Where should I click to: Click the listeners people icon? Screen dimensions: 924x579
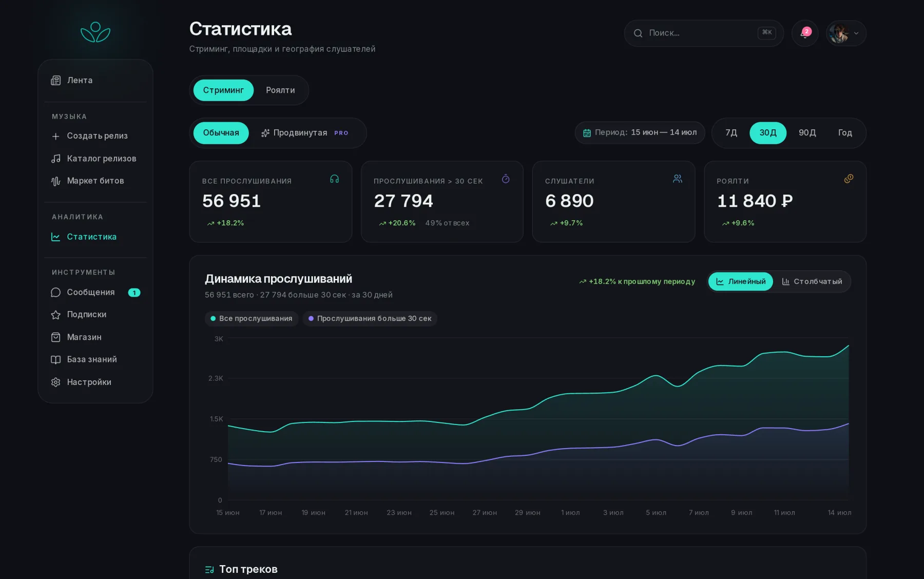[678, 179]
